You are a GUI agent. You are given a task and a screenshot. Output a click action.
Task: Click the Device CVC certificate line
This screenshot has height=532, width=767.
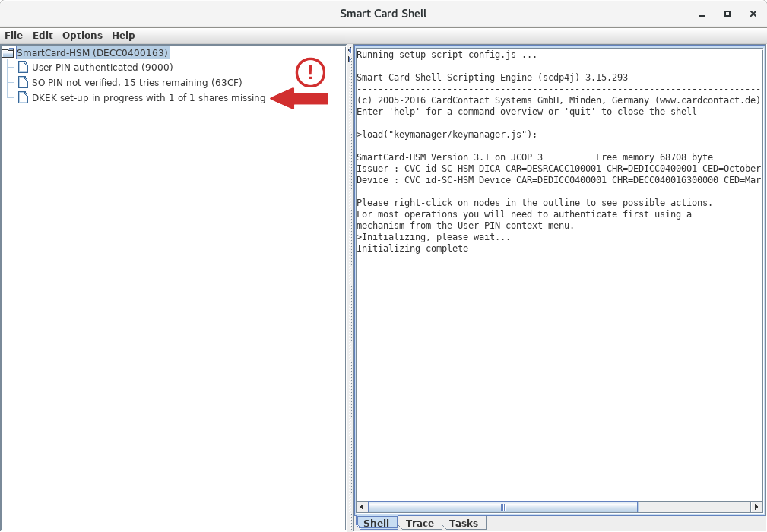point(559,180)
